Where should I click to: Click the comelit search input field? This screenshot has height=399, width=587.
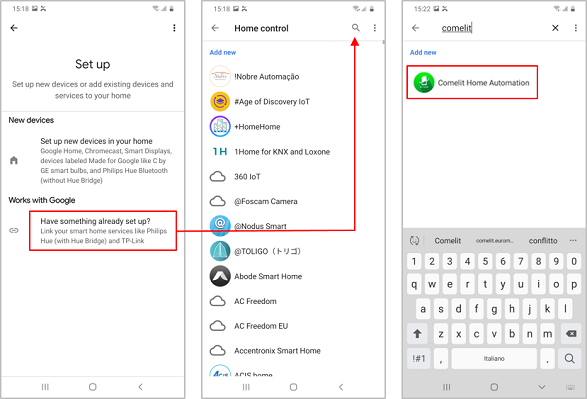click(x=490, y=28)
